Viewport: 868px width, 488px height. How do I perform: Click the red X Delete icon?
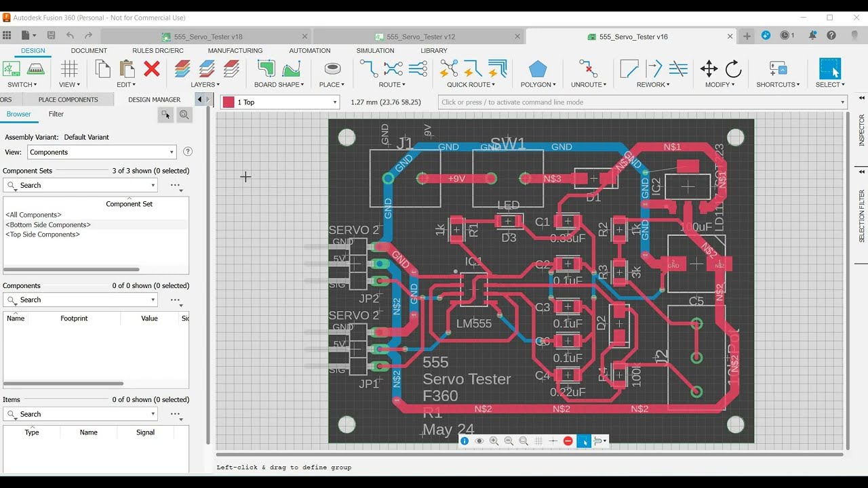click(152, 68)
